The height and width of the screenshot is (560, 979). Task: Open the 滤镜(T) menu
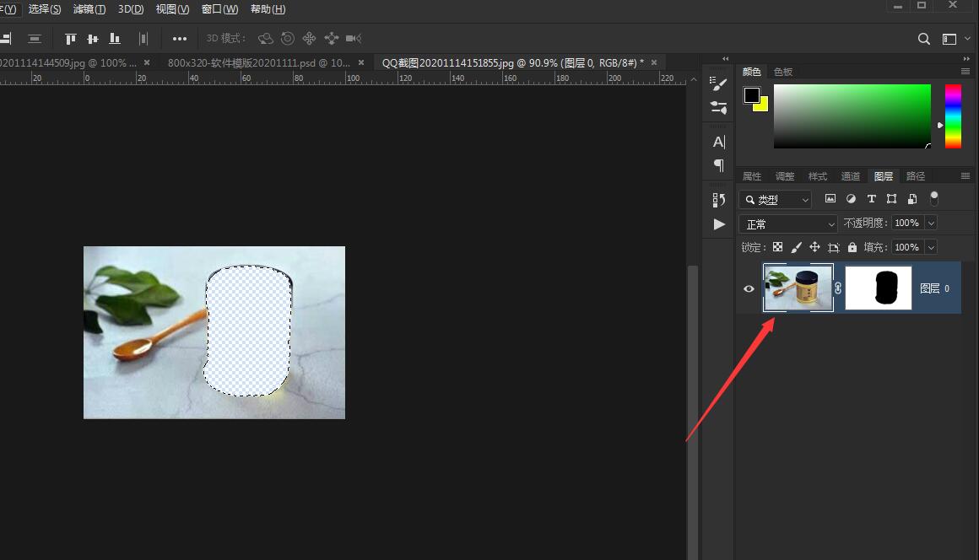pyautogui.click(x=89, y=9)
